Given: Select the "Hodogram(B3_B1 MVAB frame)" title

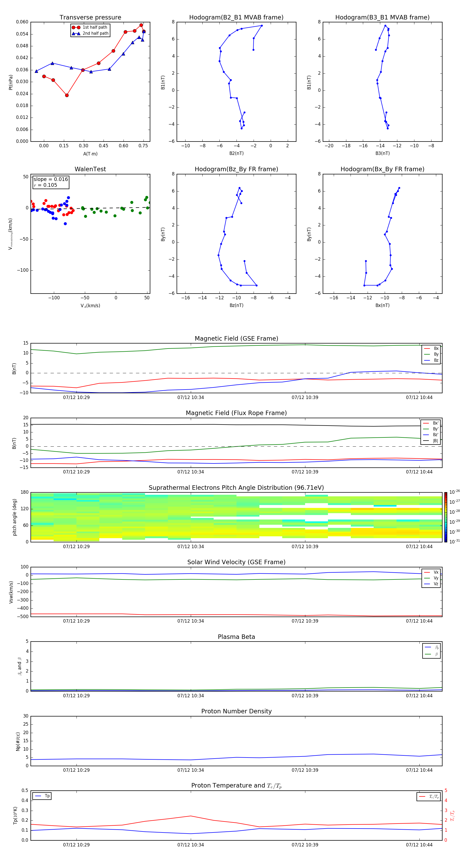Looking at the screenshot, I should pyautogui.click(x=382, y=18).
